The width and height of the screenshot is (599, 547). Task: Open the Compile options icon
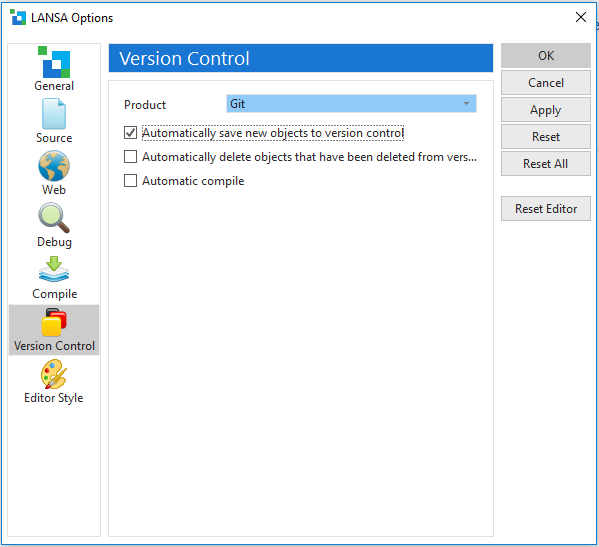[x=54, y=269]
